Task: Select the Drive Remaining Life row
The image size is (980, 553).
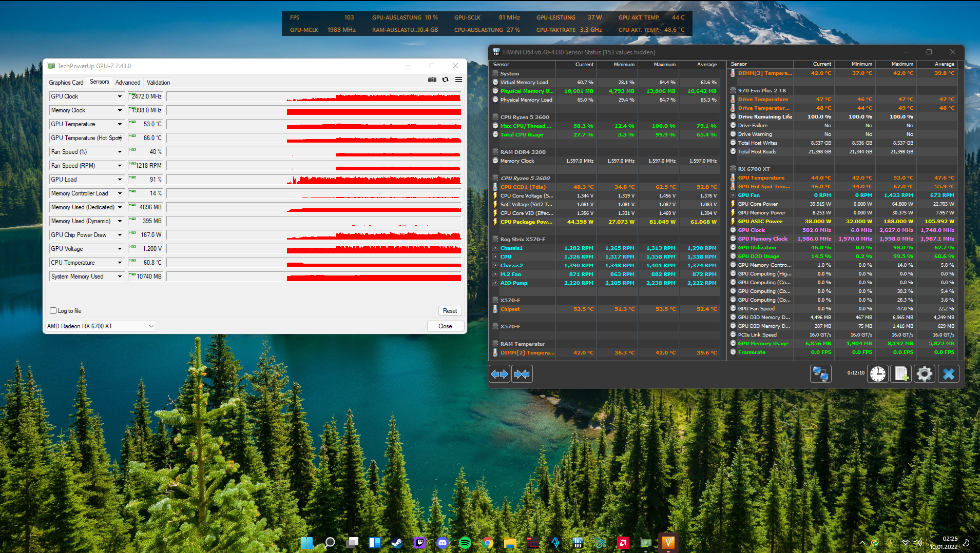Action: [x=843, y=117]
